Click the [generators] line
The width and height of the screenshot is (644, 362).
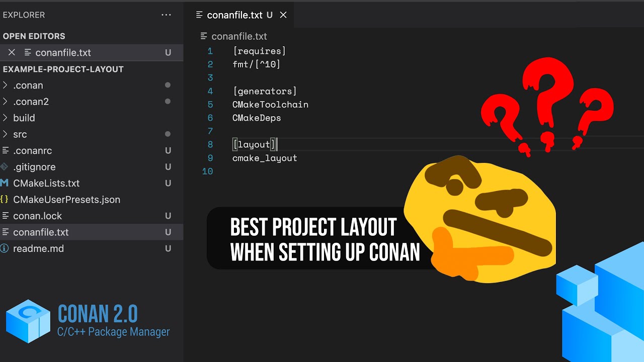(x=265, y=91)
